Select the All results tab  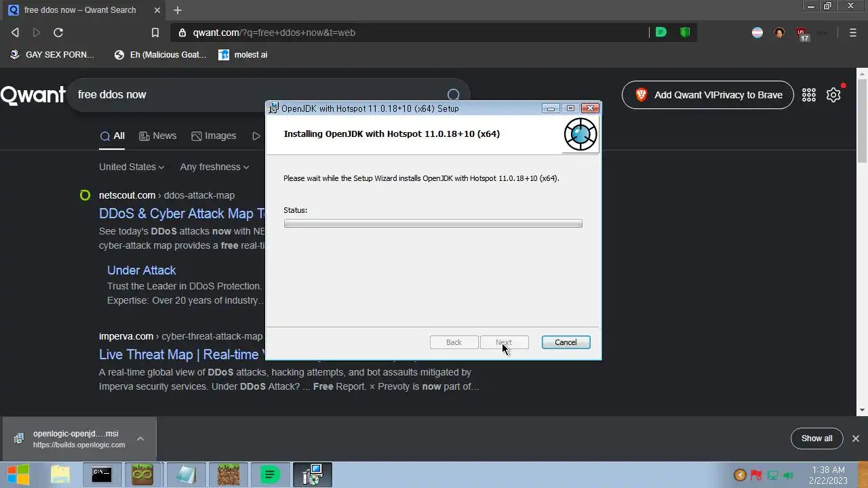coord(113,136)
